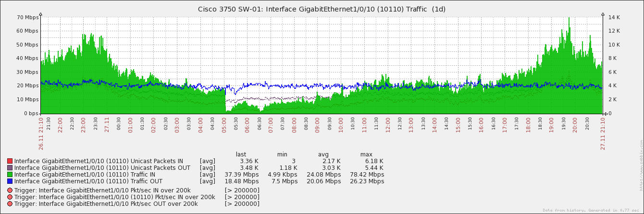The width and height of the screenshot is (644, 214).
Task: Select the Traffic OUT legend label
Action: 88,181
